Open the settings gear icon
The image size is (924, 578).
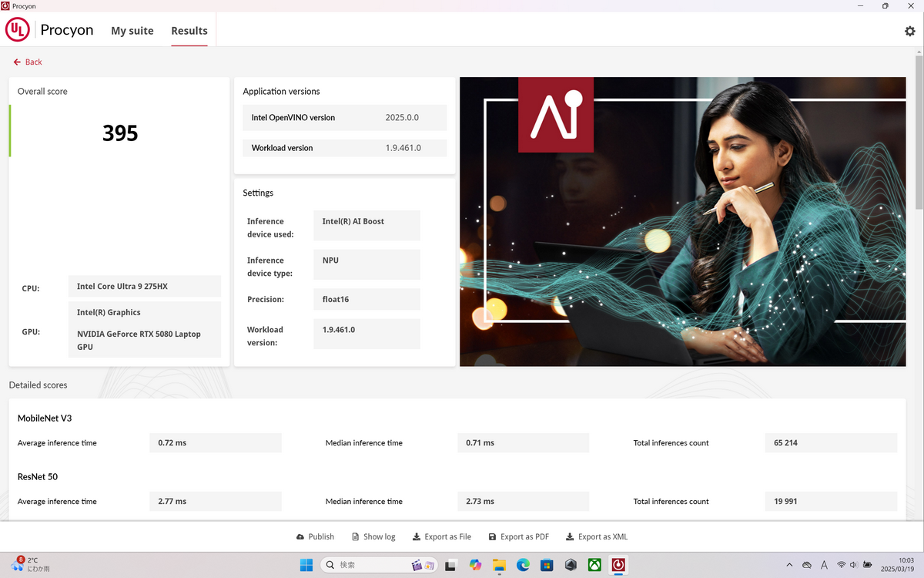pos(909,31)
